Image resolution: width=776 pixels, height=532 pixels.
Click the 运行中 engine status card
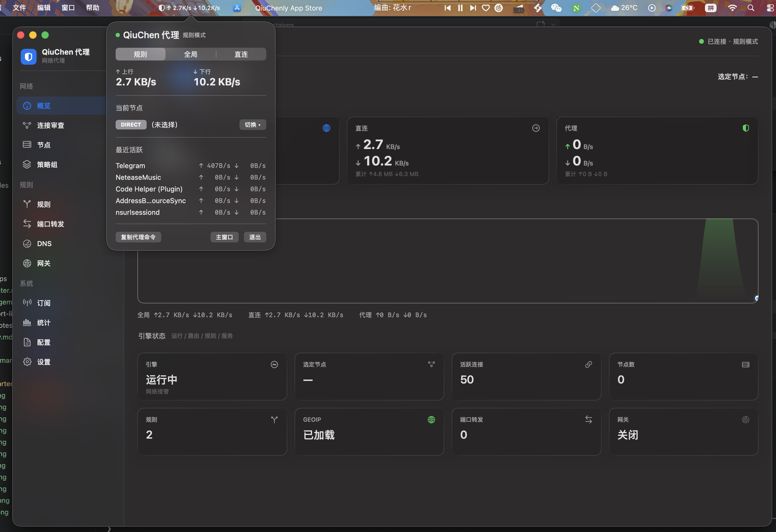[212, 377]
